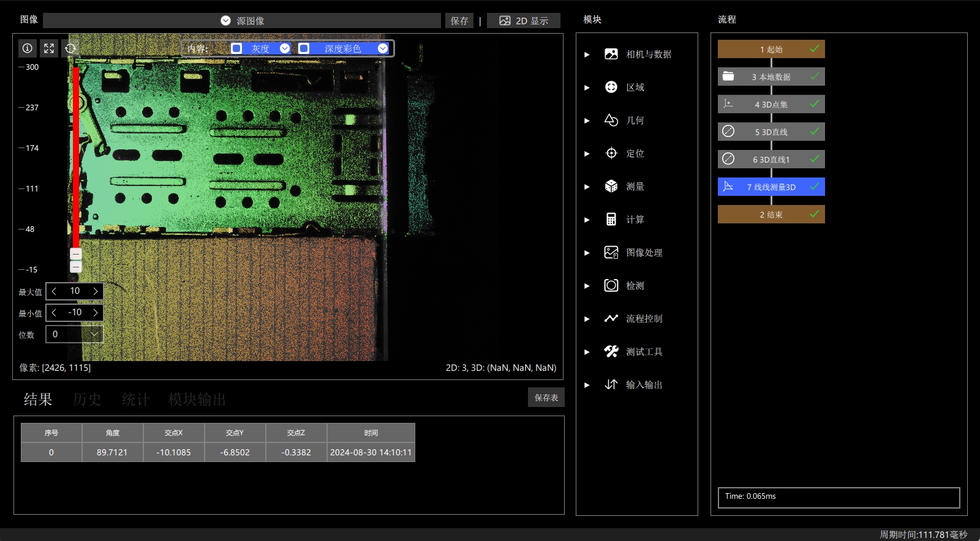The height and width of the screenshot is (541, 980).
Task: Click the 测量 measurement cube icon
Action: coord(611,186)
